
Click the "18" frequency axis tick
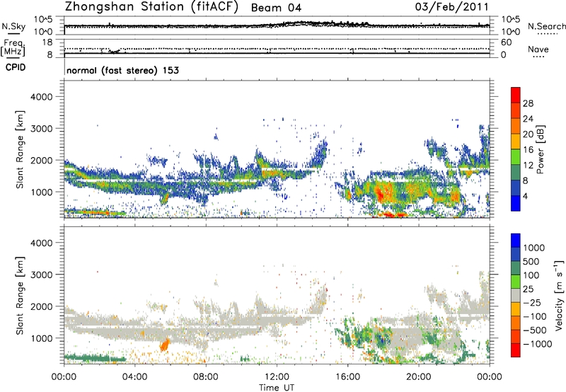tap(47, 42)
